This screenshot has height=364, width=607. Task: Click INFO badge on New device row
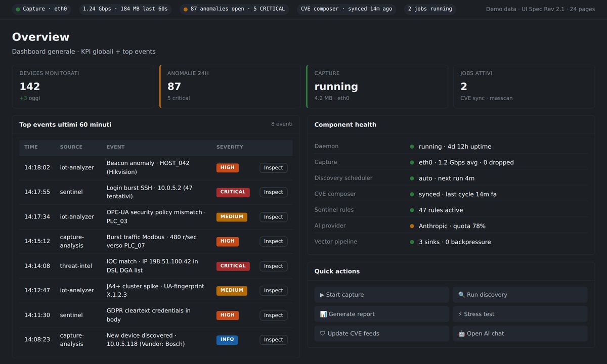pos(227,340)
